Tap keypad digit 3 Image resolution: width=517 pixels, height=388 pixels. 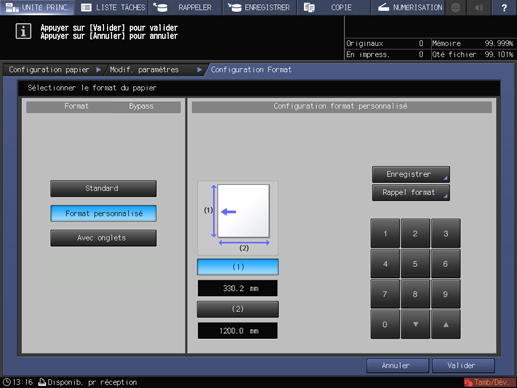[x=446, y=234]
